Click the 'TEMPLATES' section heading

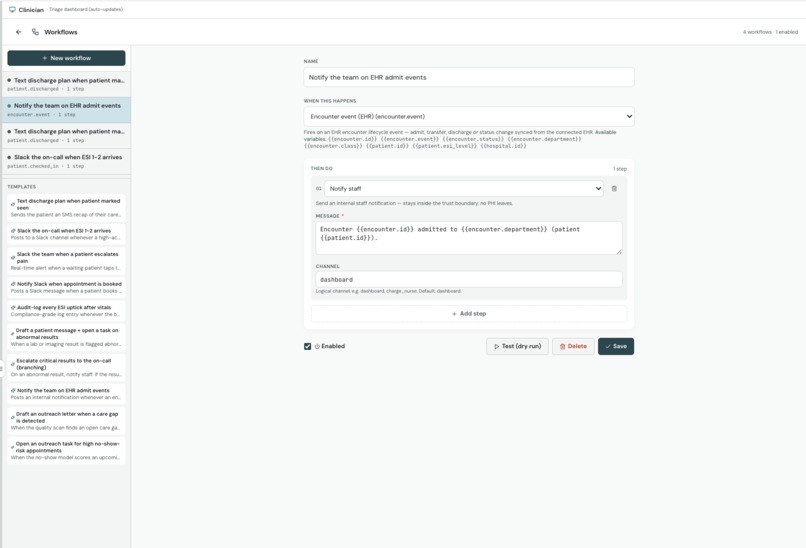click(x=22, y=187)
